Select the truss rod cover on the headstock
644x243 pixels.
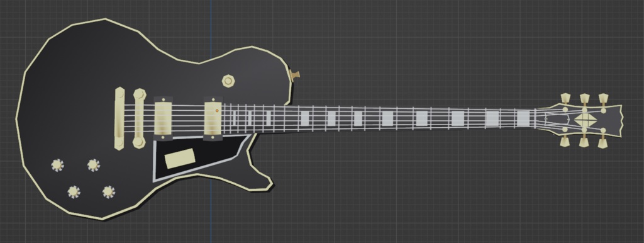557,120
